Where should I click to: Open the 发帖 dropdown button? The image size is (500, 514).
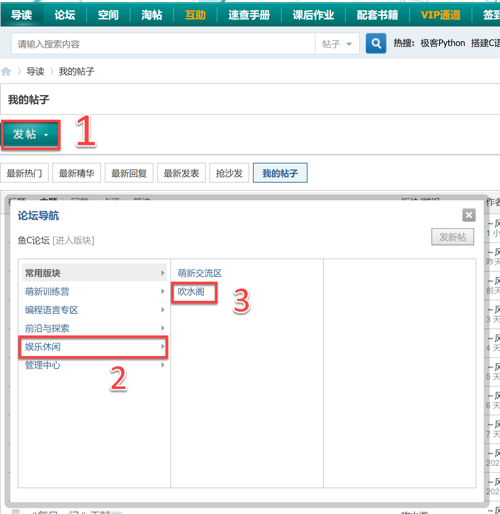click(x=31, y=134)
